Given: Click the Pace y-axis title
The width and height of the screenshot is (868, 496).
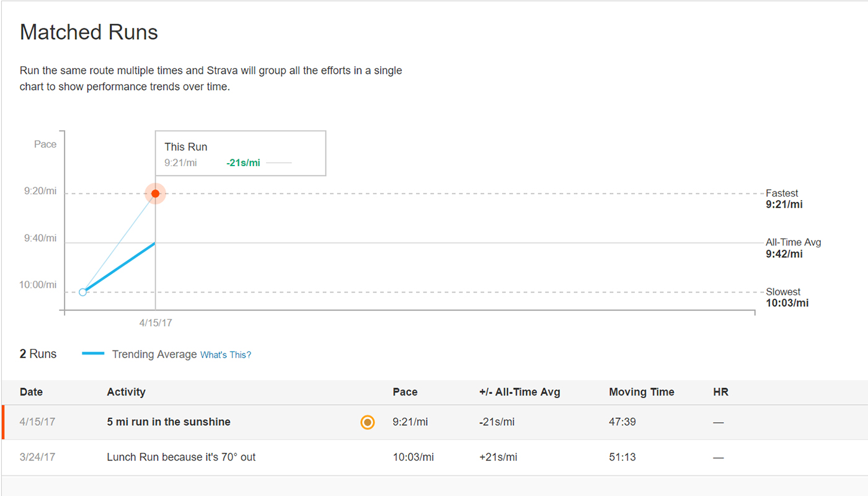Looking at the screenshot, I should pos(45,144).
